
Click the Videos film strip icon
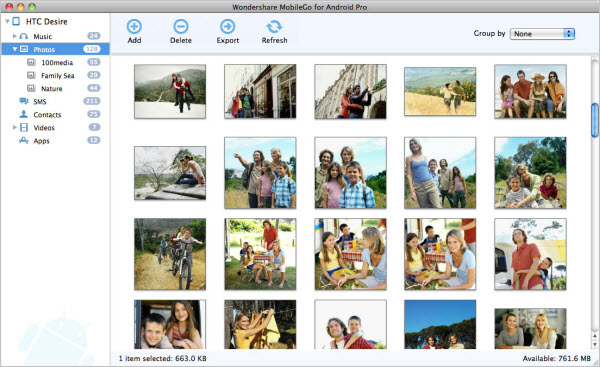(x=24, y=127)
